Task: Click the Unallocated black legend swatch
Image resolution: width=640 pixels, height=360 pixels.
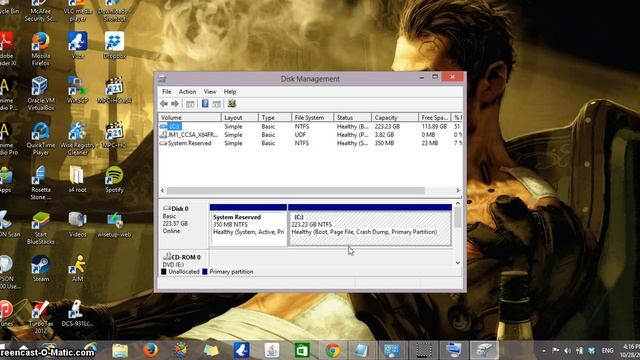Action: pyautogui.click(x=164, y=272)
